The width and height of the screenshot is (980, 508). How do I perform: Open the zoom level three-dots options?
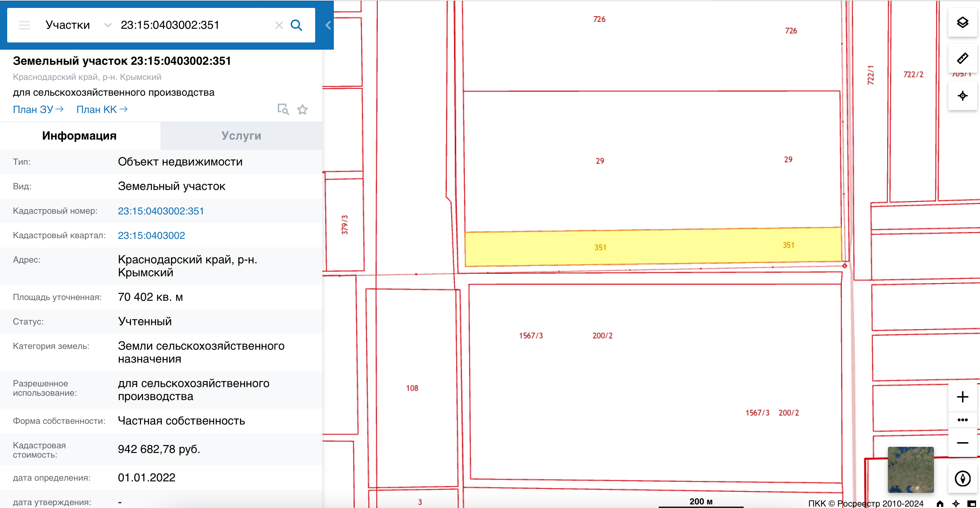962,420
